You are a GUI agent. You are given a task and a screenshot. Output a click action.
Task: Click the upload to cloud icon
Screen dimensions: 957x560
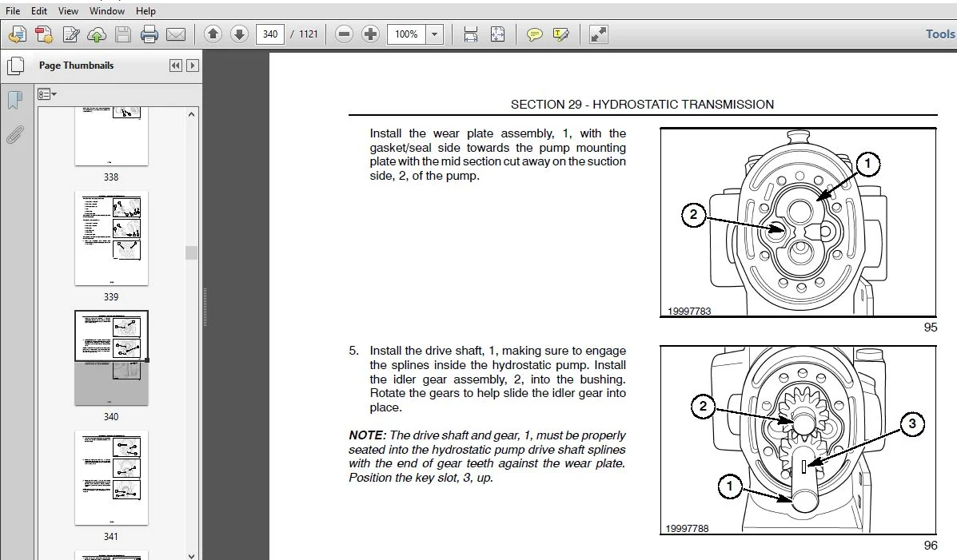(97, 35)
